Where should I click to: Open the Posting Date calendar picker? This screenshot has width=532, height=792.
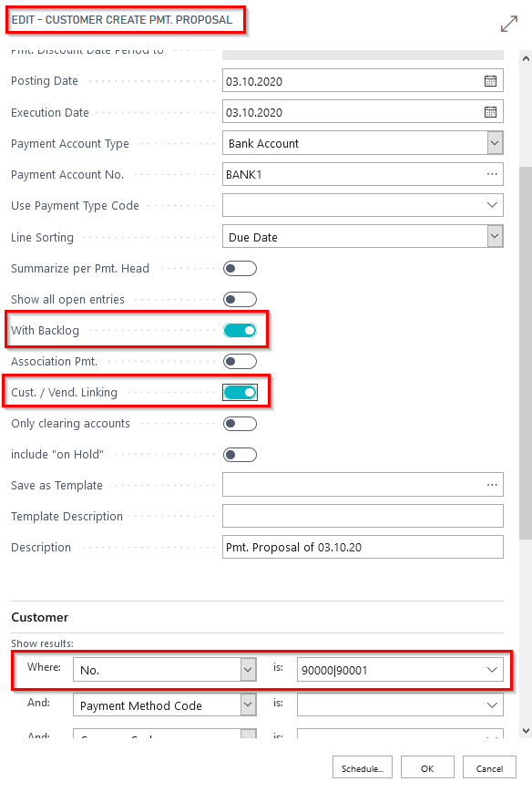click(x=492, y=80)
